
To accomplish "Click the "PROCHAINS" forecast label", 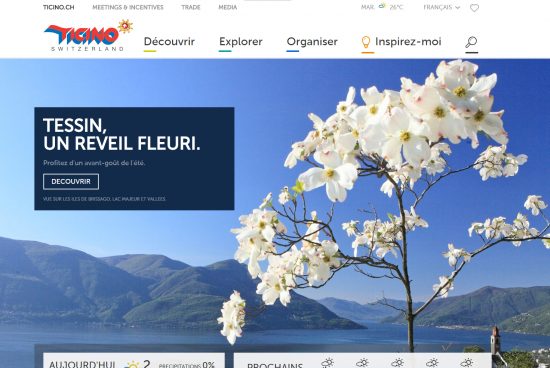I will click(275, 366).
